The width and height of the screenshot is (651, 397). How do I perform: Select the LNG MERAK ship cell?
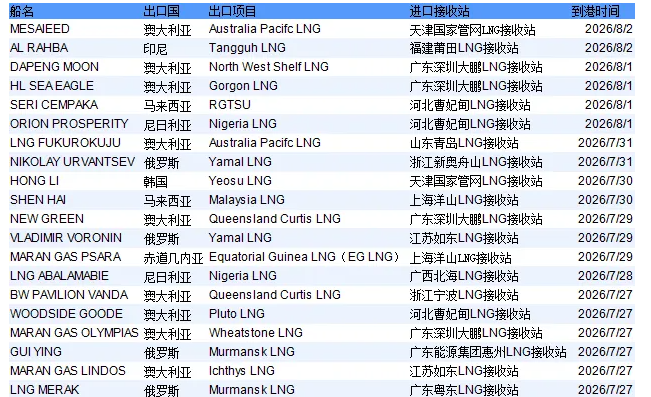(x=44, y=390)
